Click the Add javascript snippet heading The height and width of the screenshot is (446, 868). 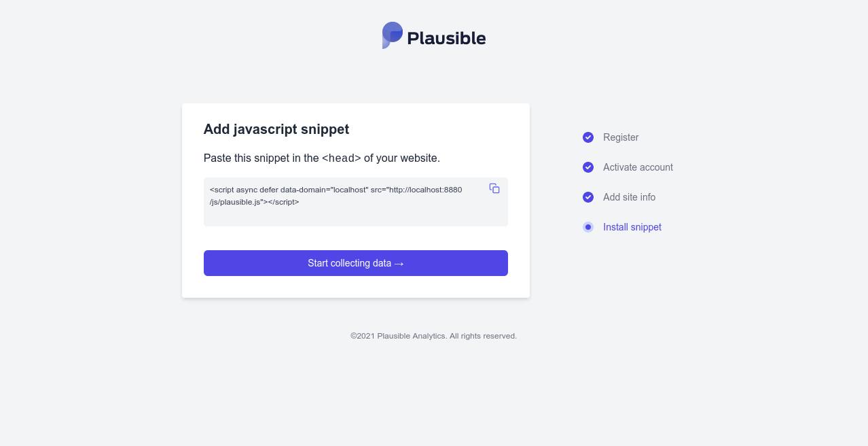click(x=276, y=129)
